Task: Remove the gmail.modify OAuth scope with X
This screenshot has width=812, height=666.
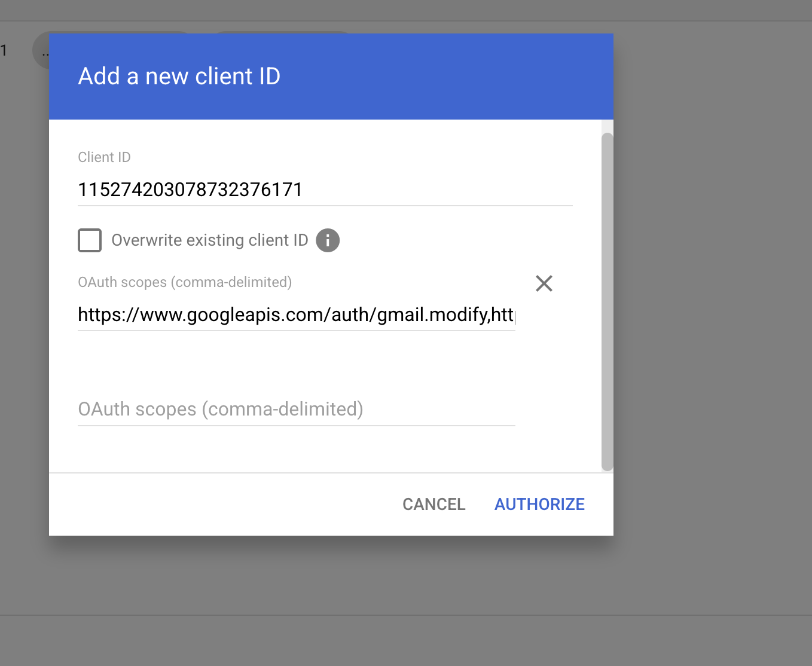Action: 544,283
